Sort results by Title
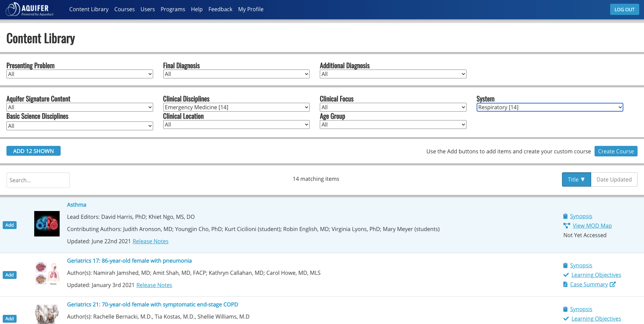 tap(576, 179)
